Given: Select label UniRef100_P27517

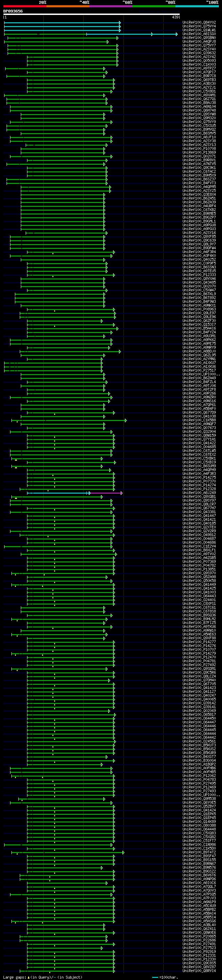Looking at the screenshot, I should (x=199, y=370).
